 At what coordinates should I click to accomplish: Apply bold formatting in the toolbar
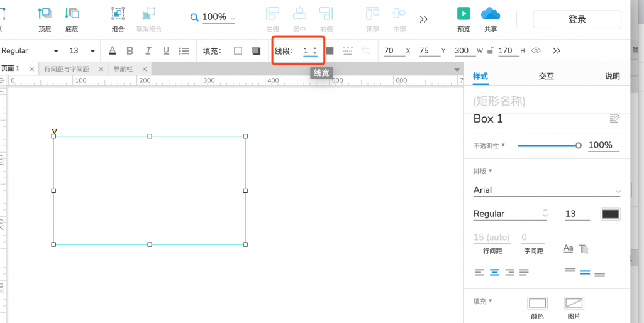pyautogui.click(x=130, y=51)
